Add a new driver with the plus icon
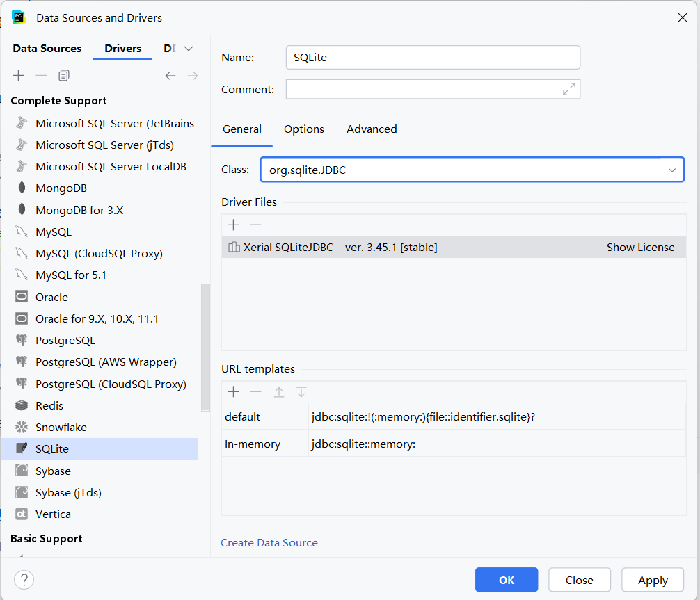 point(18,75)
